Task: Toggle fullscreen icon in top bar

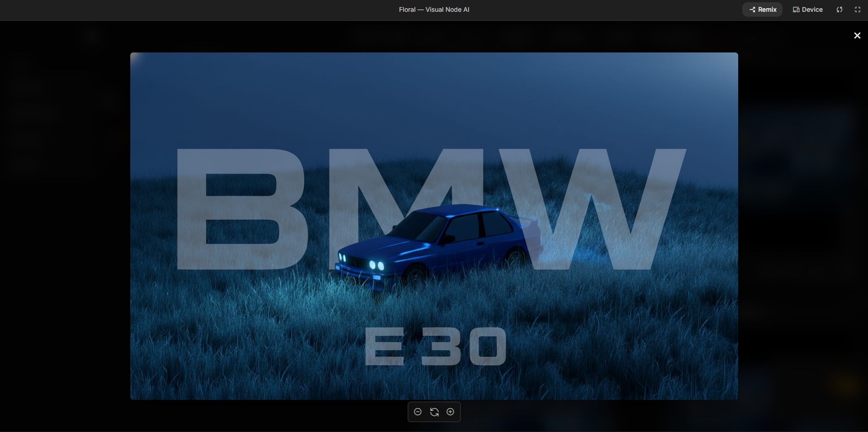Action: pos(857,9)
